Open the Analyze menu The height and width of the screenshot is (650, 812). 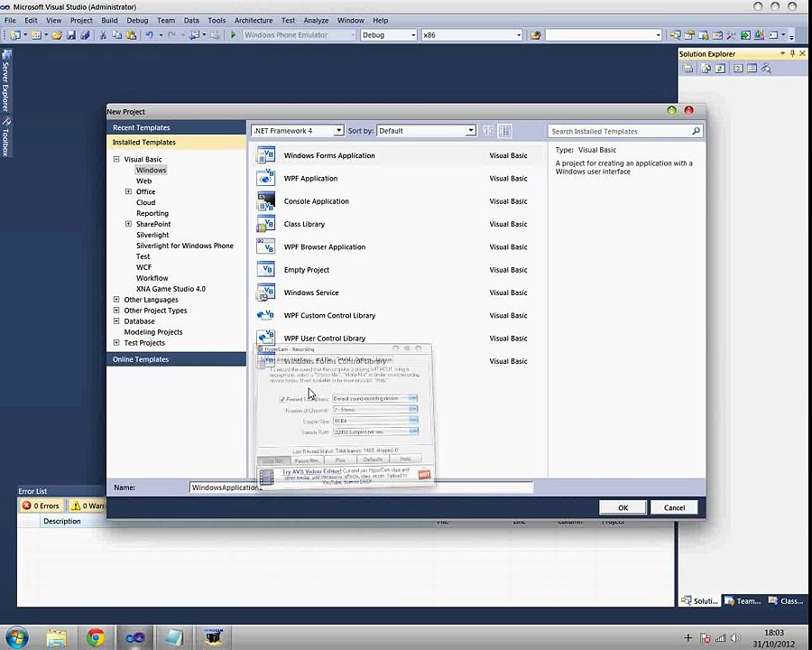(x=316, y=20)
